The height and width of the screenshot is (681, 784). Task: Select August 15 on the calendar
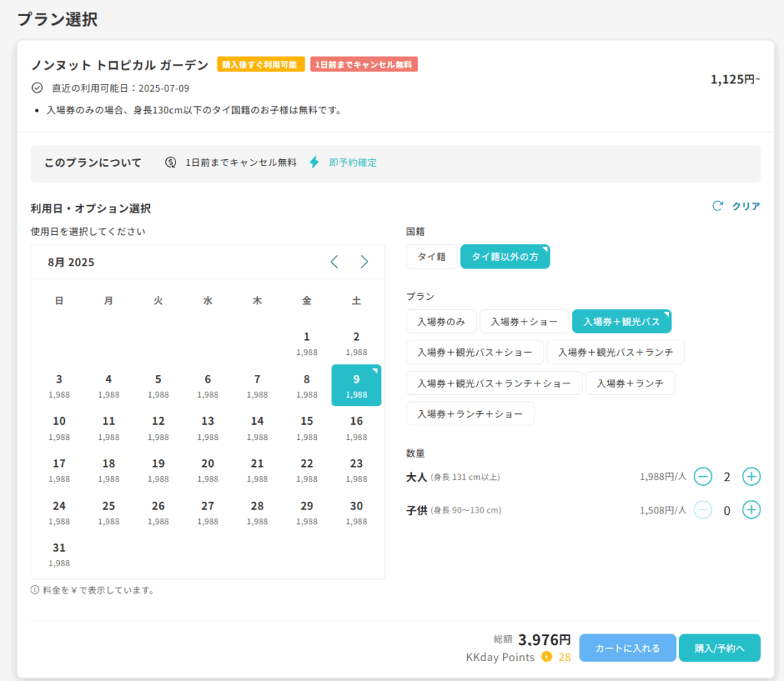(x=306, y=428)
